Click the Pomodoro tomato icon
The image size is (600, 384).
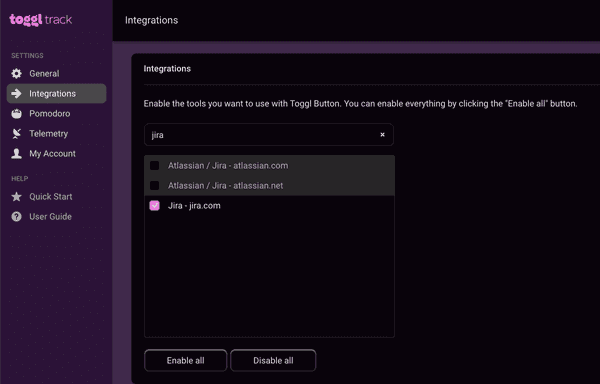(16, 114)
